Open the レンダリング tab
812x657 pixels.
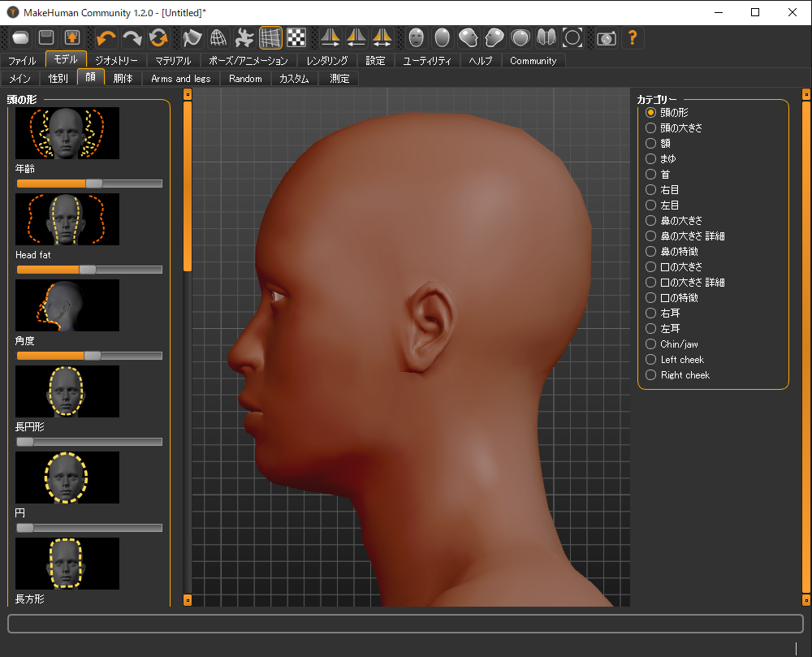327,61
